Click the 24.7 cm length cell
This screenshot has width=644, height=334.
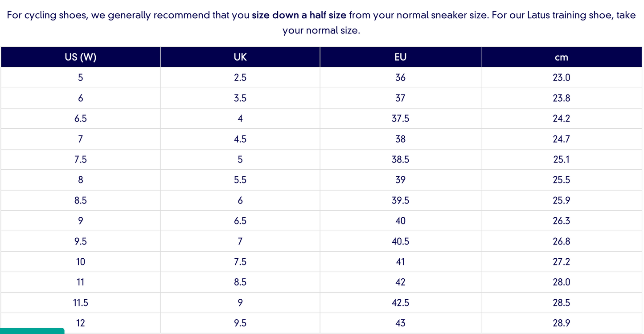pyautogui.click(x=562, y=139)
